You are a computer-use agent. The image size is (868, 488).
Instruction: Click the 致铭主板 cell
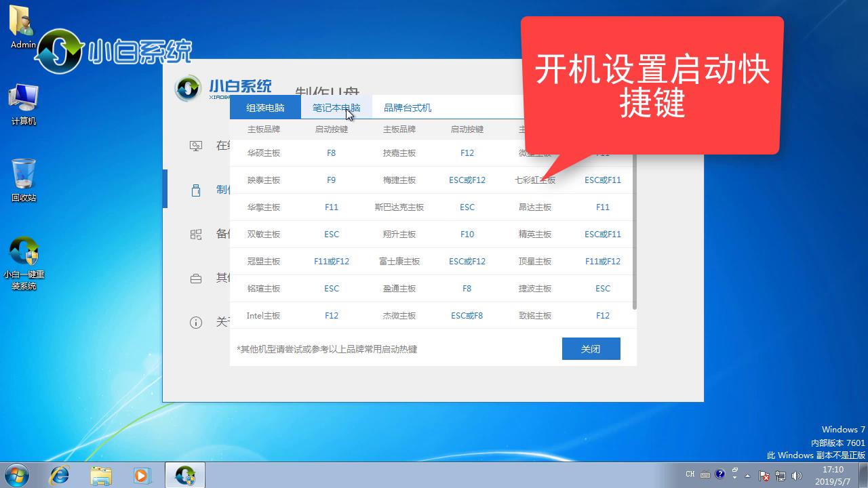click(x=535, y=315)
